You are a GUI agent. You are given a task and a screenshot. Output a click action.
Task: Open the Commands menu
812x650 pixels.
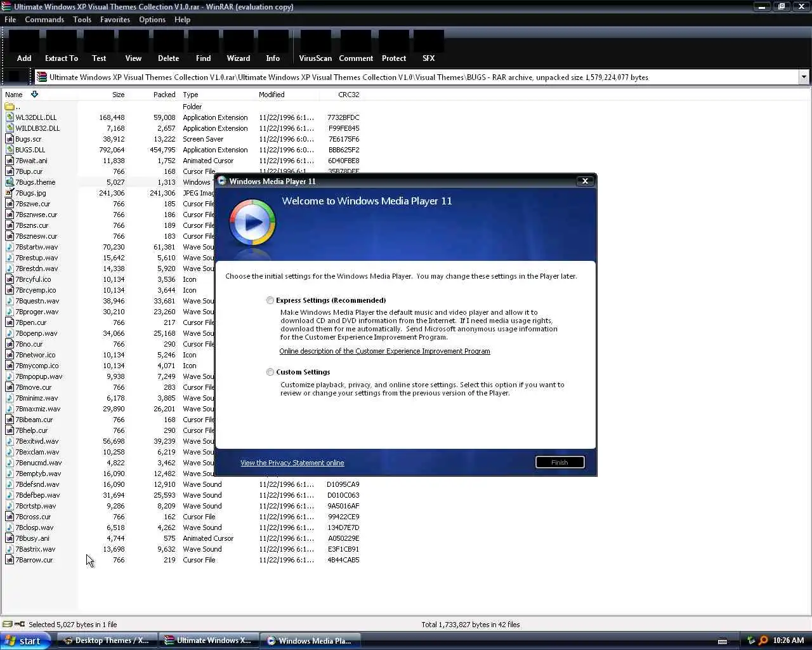point(44,20)
